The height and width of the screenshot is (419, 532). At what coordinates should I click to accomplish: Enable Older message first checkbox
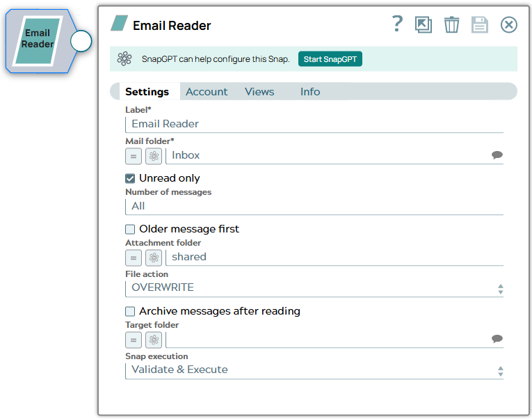pos(130,229)
